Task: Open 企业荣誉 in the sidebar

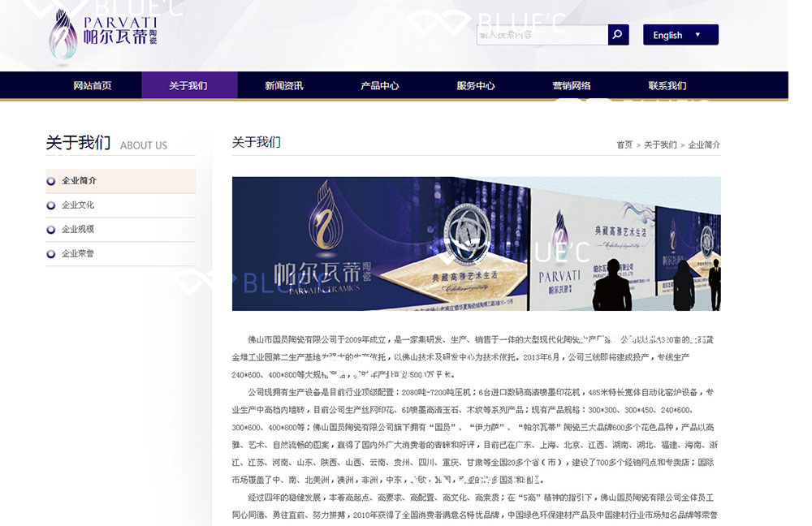Action: tap(121, 254)
